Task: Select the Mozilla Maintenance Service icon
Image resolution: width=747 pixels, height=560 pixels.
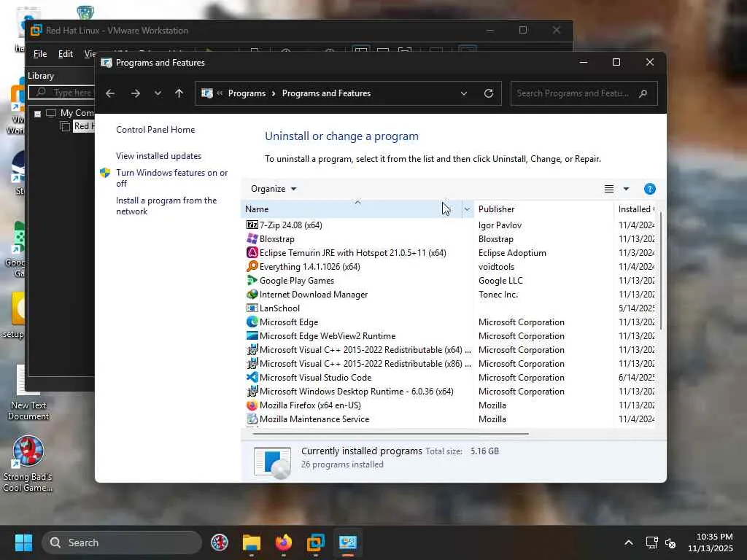Action: tap(252, 419)
